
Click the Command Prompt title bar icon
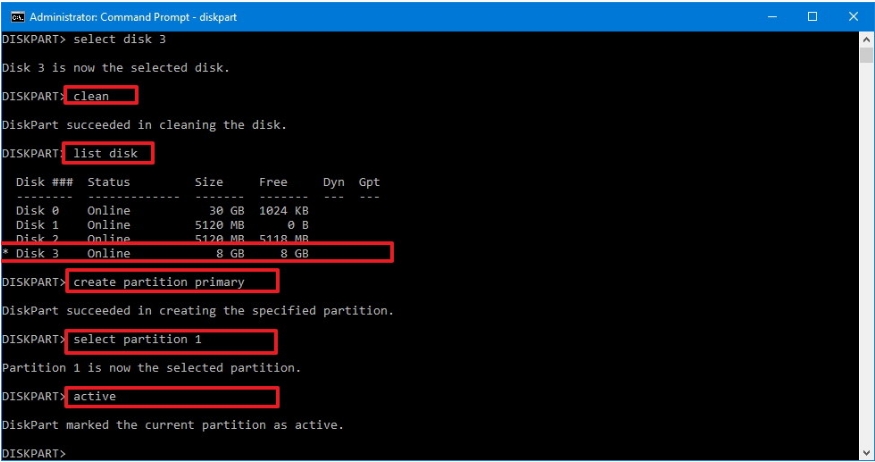click(x=17, y=17)
